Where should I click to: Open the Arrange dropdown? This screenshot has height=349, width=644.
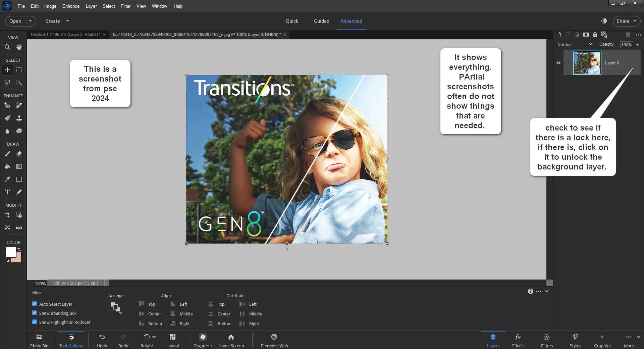point(116,307)
